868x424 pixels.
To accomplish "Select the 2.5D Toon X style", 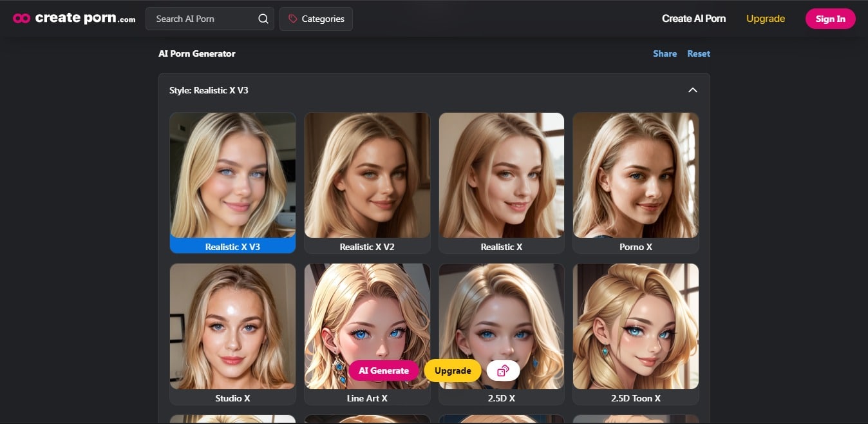I will point(636,334).
